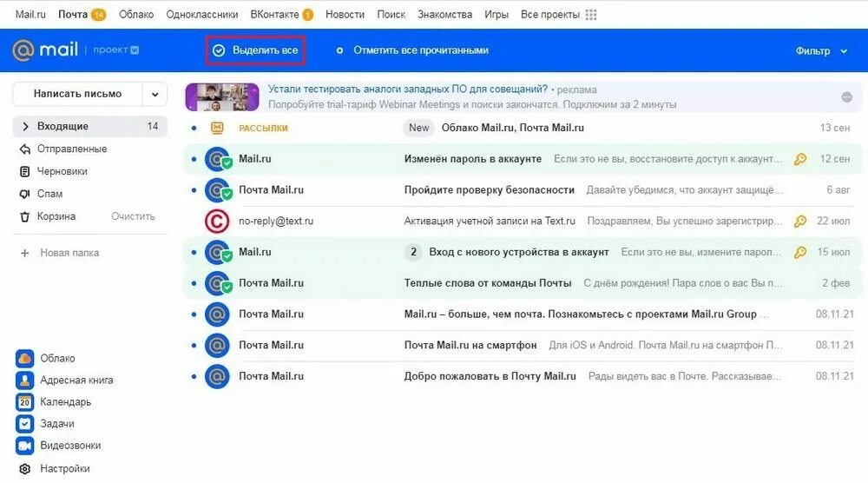Open ВКонтакте in top navigation
This screenshot has width=868, height=483.
click(274, 15)
